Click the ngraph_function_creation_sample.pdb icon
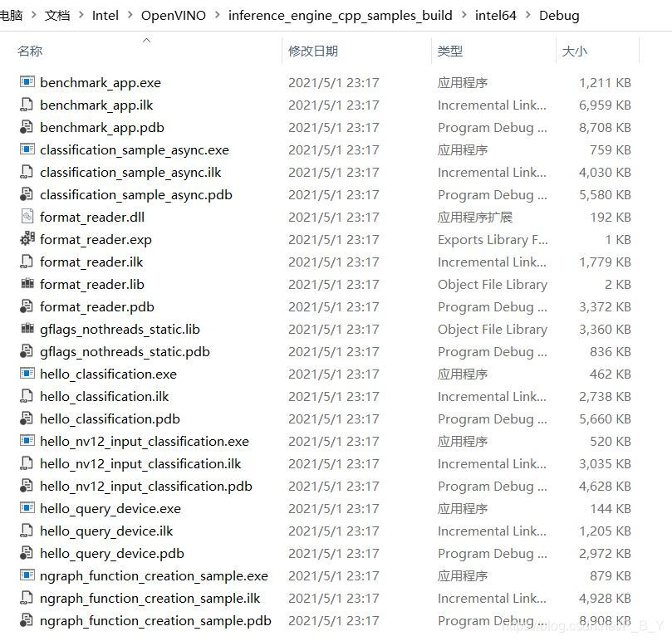672x641 pixels. [x=27, y=619]
